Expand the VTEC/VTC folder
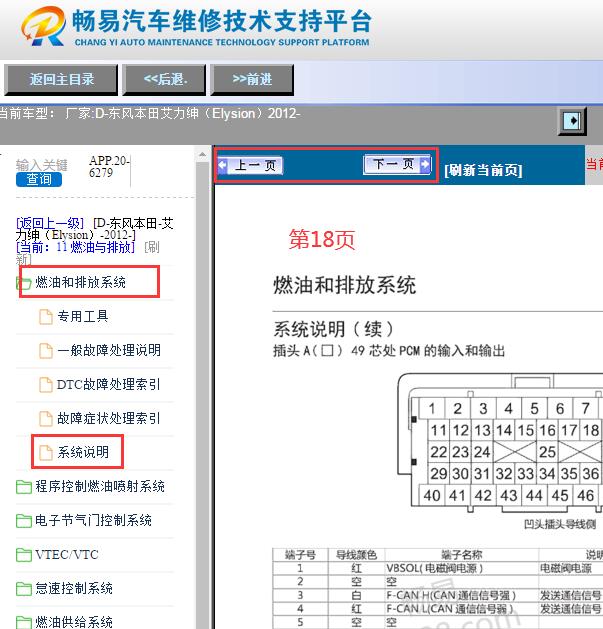The height and width of the screenshot is (629, 603). [67, 554]
